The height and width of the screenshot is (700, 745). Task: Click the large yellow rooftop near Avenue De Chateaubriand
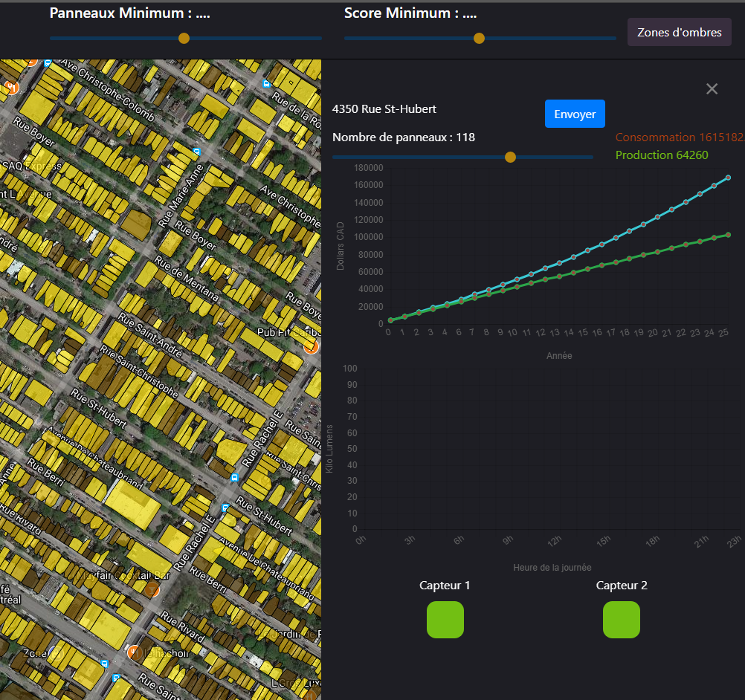pos(132,505)
